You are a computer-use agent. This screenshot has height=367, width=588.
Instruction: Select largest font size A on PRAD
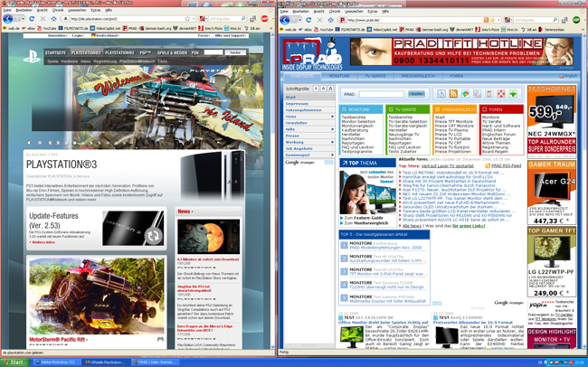click(330, 89)
